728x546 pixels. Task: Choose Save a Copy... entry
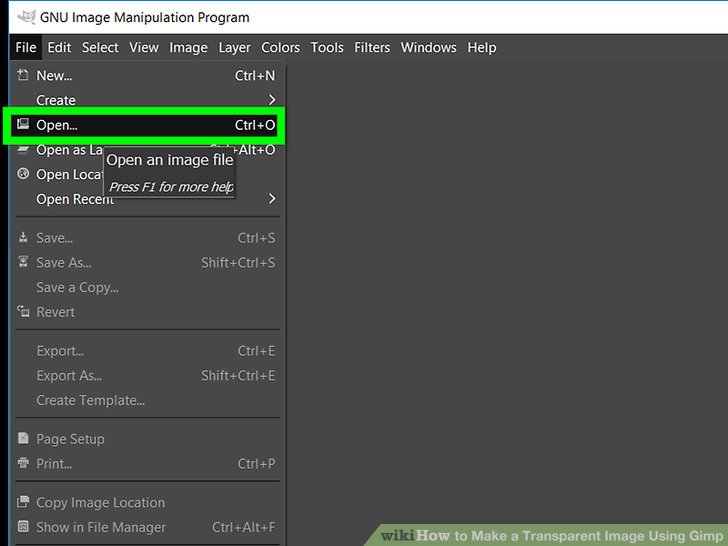(146, 287)
